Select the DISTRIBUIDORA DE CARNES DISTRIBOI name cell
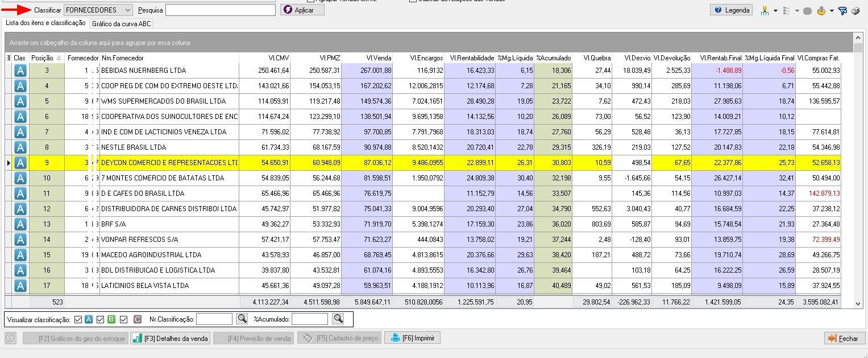Screen dimensions: 868x358 (x=169, y=209)
